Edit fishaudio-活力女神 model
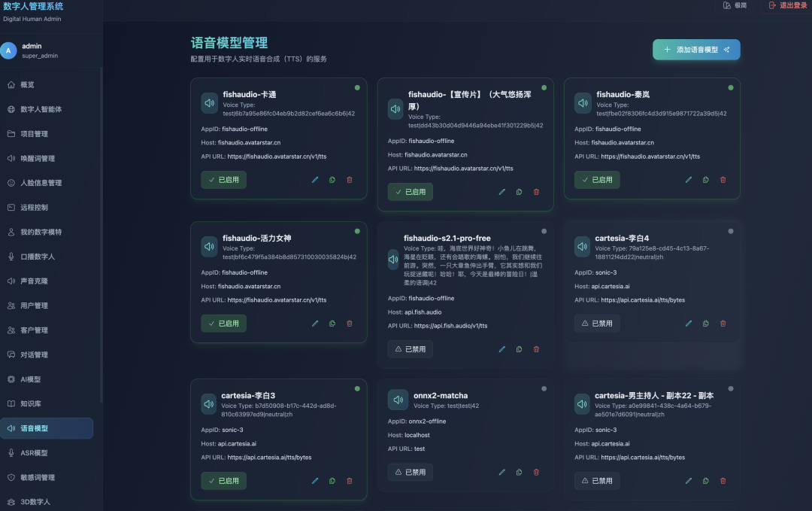The width and height of the screenshot is (812, 511). (x=315, y=324)
